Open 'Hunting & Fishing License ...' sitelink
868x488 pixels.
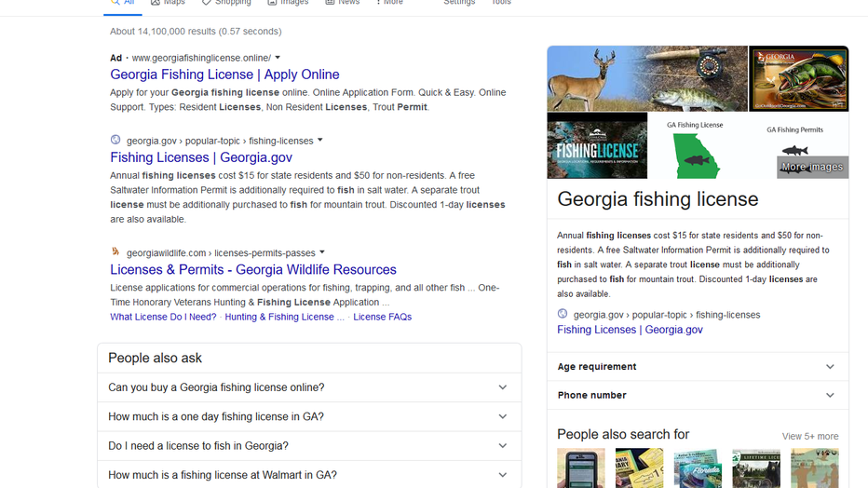285,317
